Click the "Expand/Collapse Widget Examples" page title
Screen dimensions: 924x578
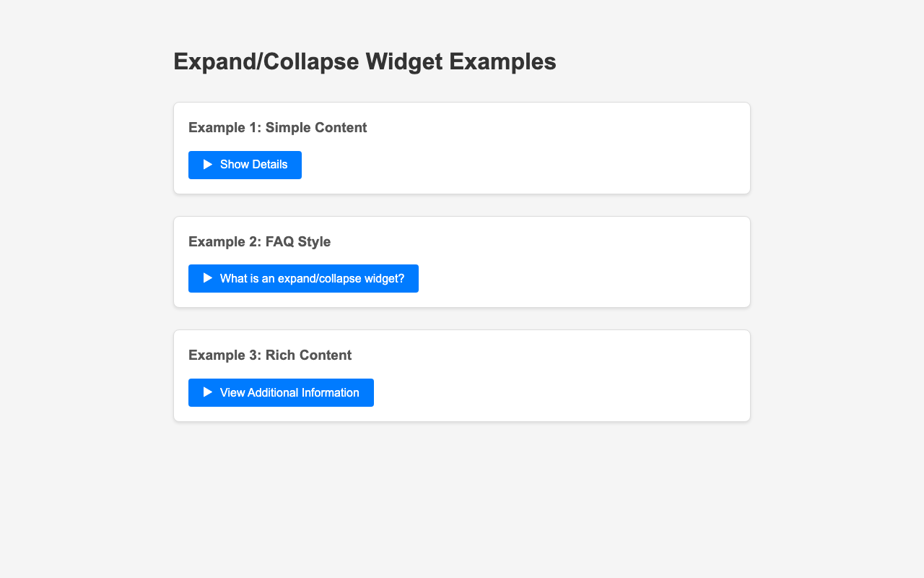(365, 61)
